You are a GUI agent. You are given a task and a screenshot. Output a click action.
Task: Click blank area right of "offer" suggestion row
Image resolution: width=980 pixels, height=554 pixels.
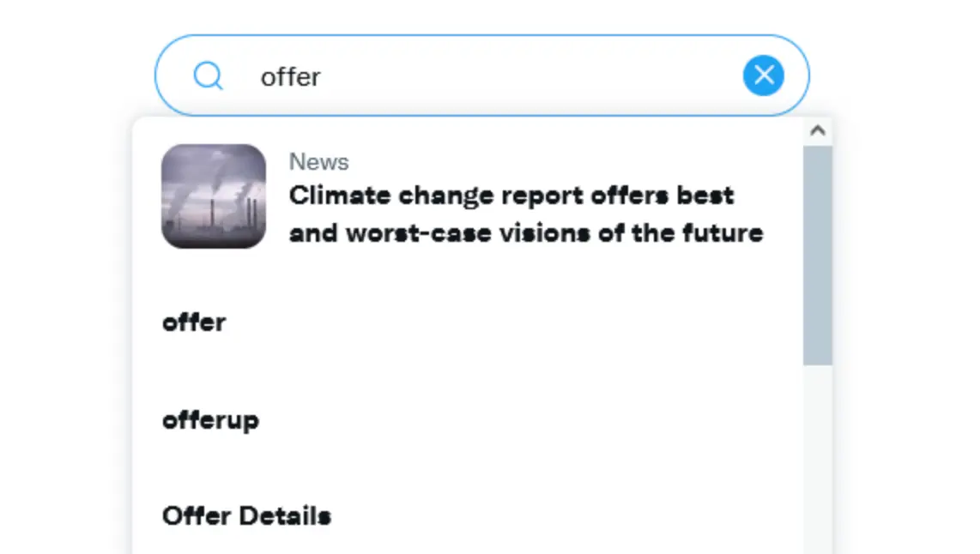(515, 322)
